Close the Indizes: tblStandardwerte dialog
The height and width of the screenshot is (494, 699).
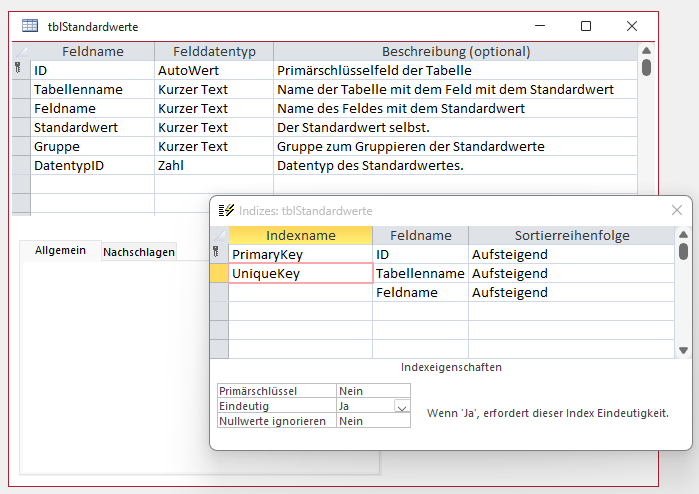click(677, 210)
